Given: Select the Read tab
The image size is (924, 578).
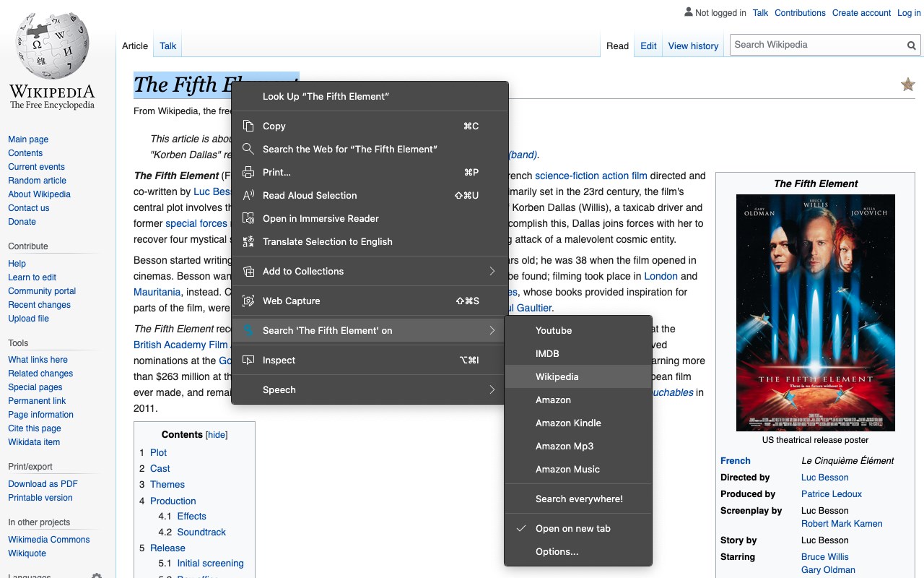Looking at the screenshot, I should (x=617, y=46).
